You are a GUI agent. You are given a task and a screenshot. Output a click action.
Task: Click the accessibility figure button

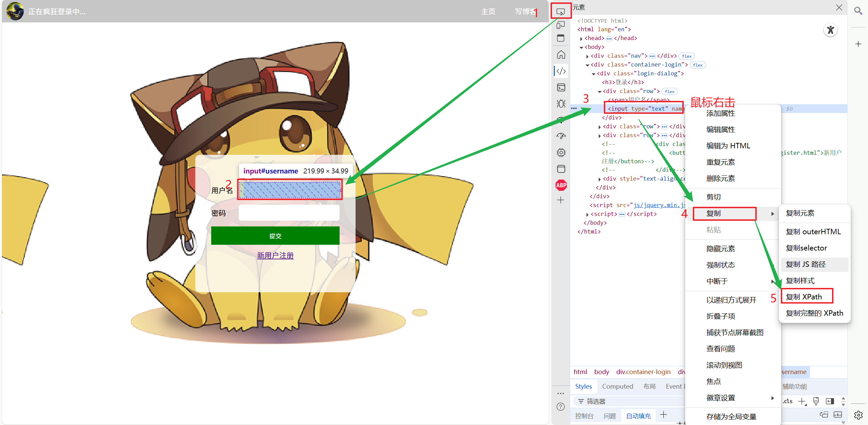coord(830,30)
